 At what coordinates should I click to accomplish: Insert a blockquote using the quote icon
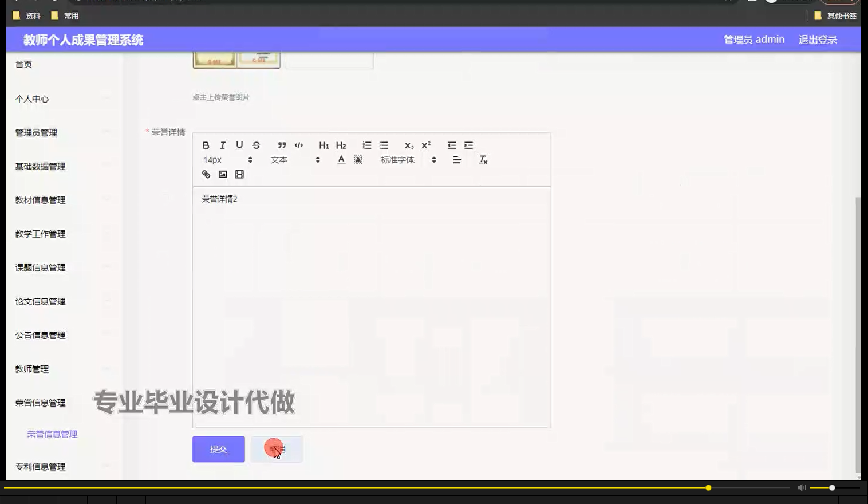281,145
